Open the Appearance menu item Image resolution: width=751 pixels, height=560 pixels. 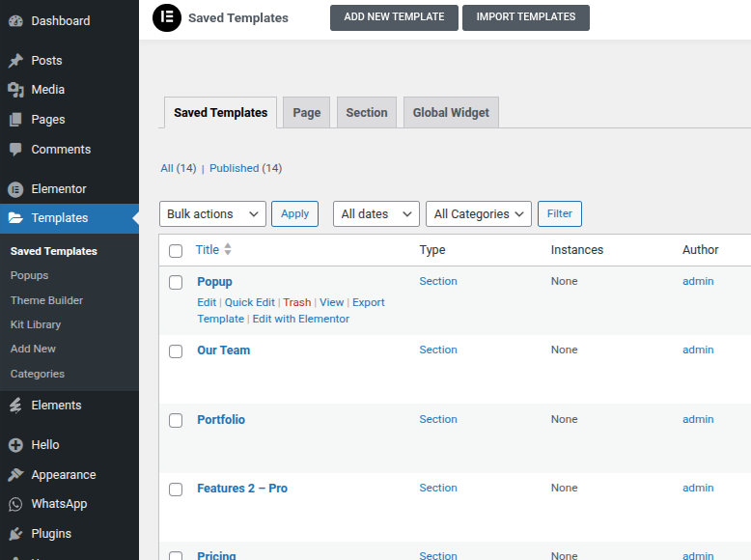70,475
